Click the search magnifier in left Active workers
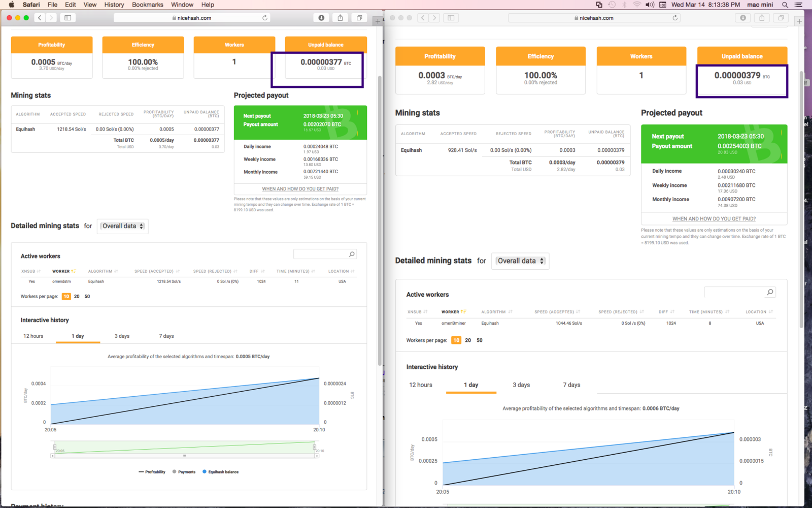The width and height of the screenshot is (812, 508). pyautogui.click(x=352, y=254)
